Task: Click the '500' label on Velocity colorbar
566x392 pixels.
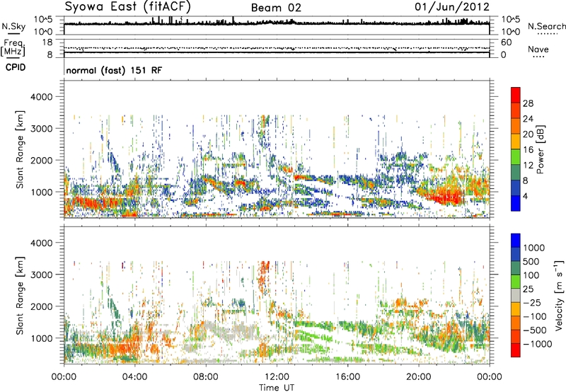Action: tap(531, 261)
